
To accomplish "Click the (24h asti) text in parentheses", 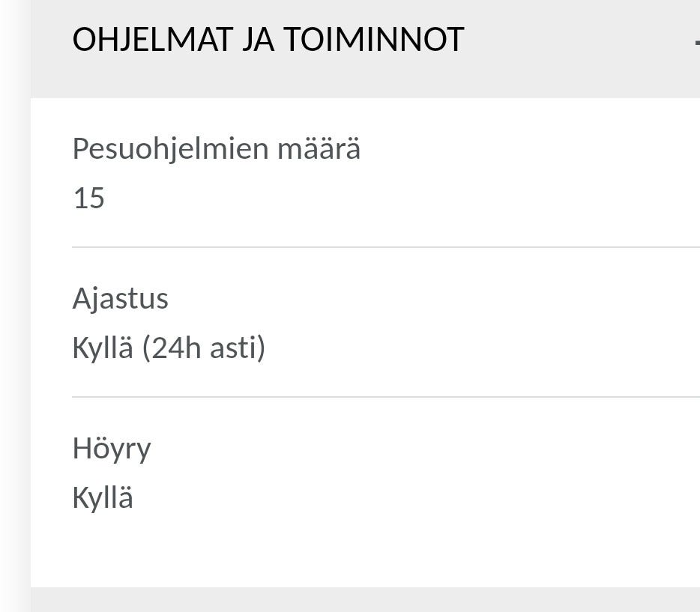I will 204,348.
